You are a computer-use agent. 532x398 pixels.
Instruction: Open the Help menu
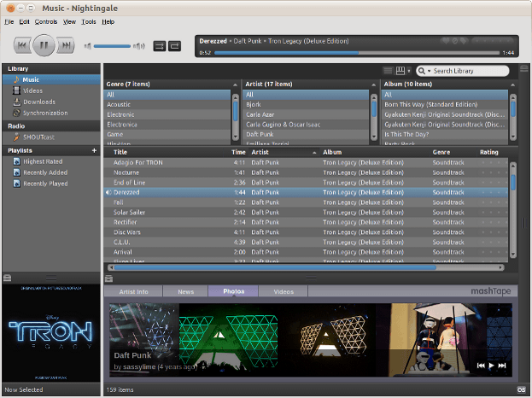coord(108,21)
